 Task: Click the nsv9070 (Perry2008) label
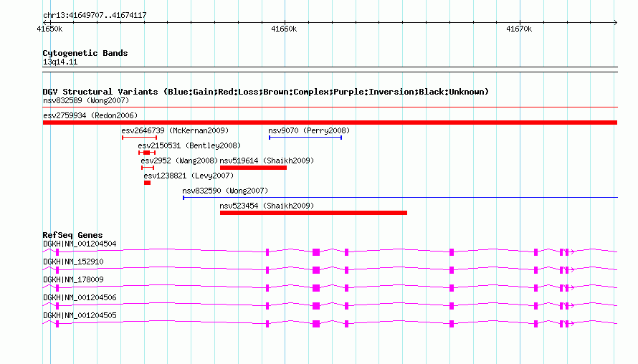tap(309, 130)
